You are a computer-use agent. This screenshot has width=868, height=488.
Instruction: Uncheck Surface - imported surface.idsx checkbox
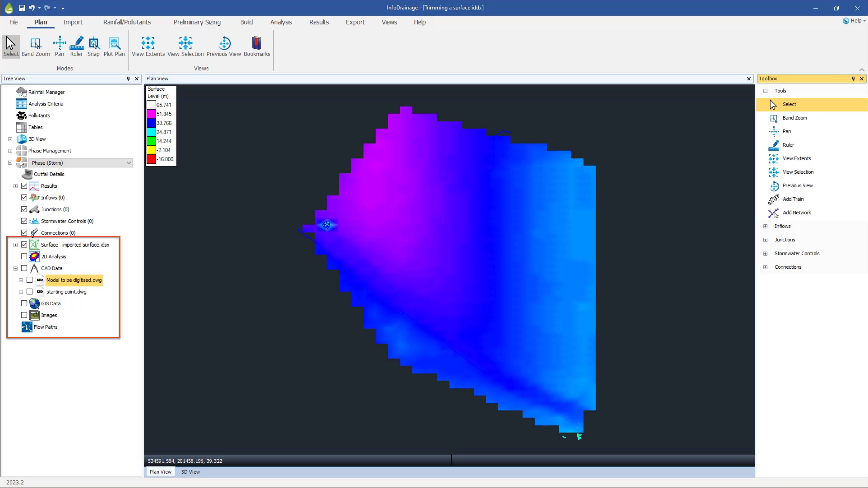(x=24, y=244)
